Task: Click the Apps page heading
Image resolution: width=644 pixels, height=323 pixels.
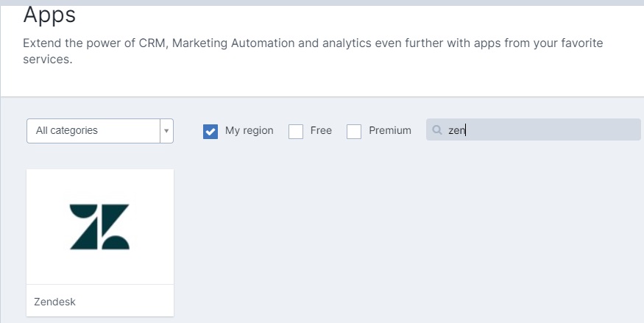Action: (x=49, y=15)
